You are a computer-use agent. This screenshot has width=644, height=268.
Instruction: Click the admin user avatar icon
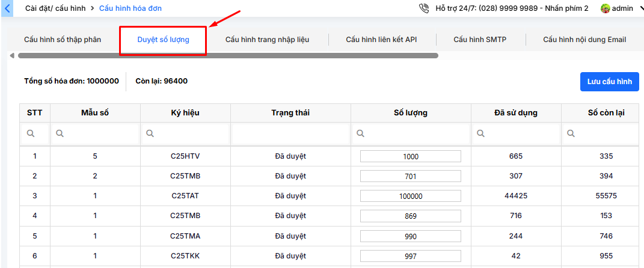tap(606, 8)
